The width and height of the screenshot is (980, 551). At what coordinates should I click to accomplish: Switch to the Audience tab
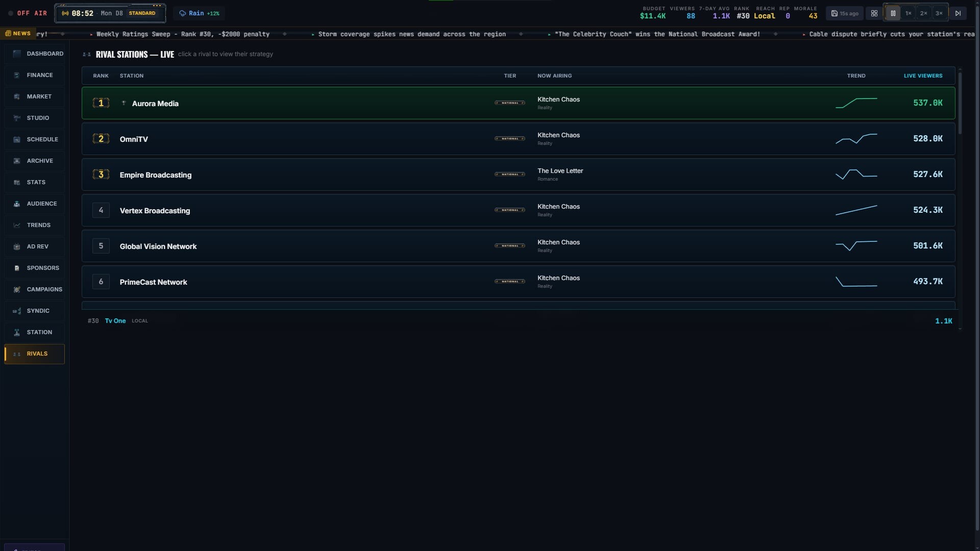[x=35, y=204]
